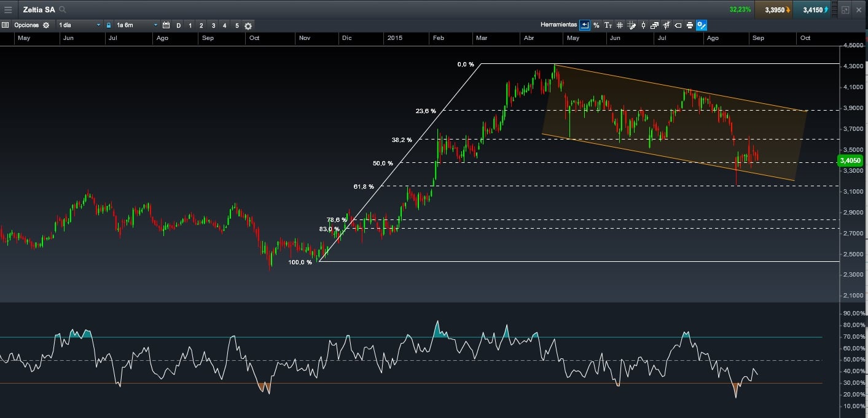Open the Opciones settings menu
Screen dimensions: 868x418
[26, 25]
